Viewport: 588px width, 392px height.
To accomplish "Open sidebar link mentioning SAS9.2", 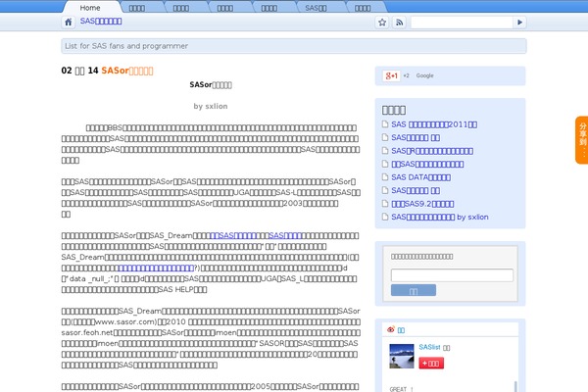I will click(422, 204).
